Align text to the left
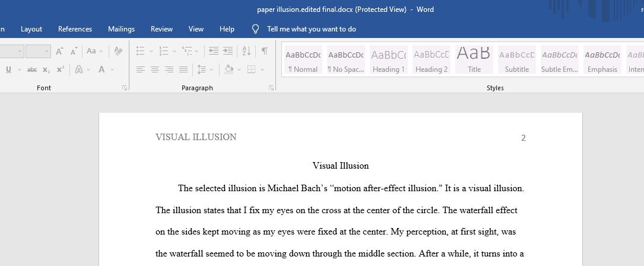This screenshot has height=266, width=644. tap(141, 69)
